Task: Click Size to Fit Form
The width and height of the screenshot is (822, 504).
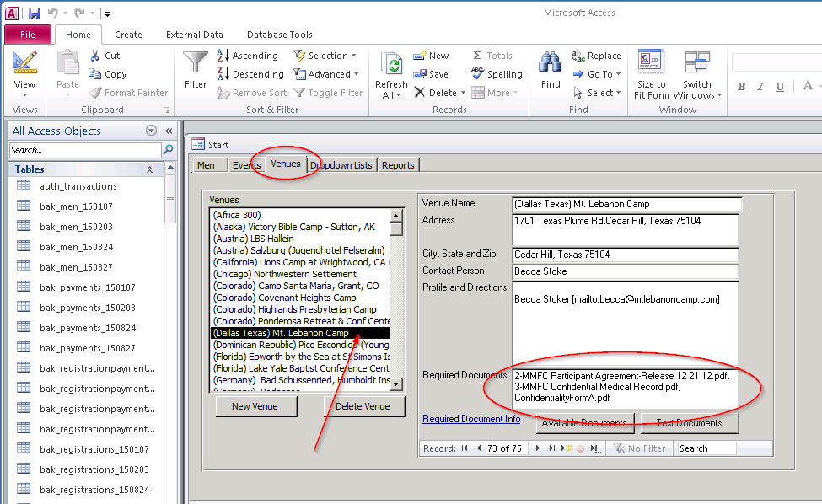Action: 651,74
